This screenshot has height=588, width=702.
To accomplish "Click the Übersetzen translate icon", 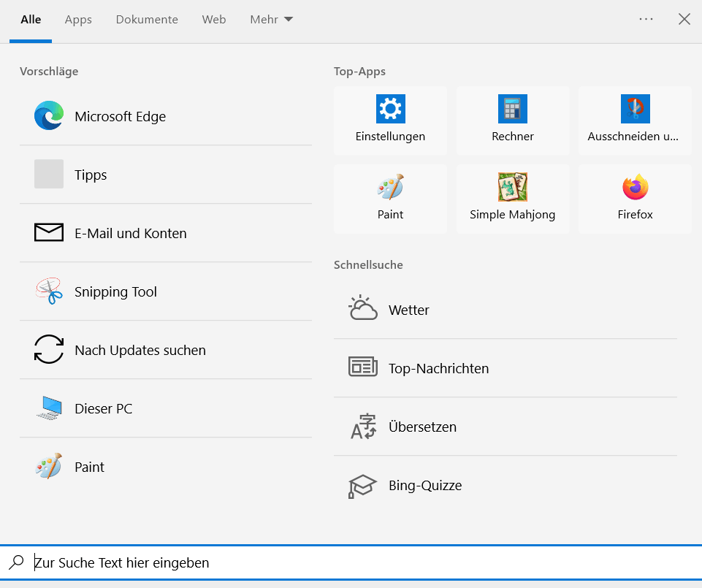I will pyautogui.click(x=363, y=427).
